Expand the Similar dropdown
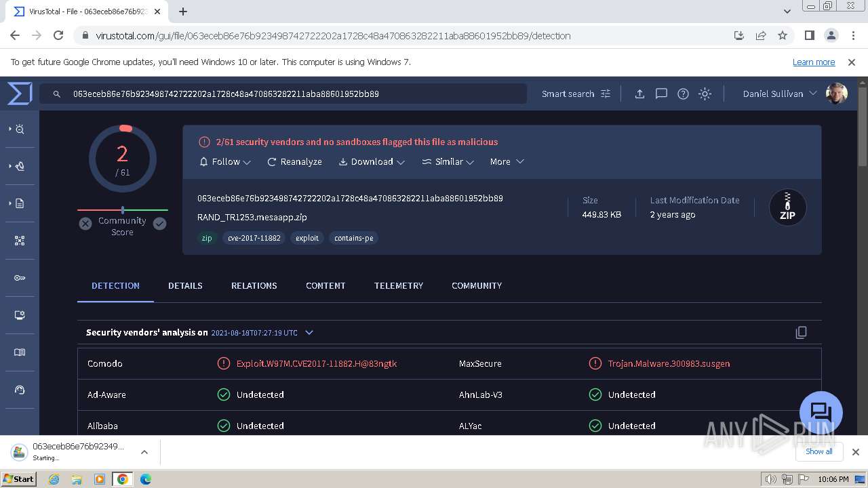The image size is (868, 488). point(448,161)
